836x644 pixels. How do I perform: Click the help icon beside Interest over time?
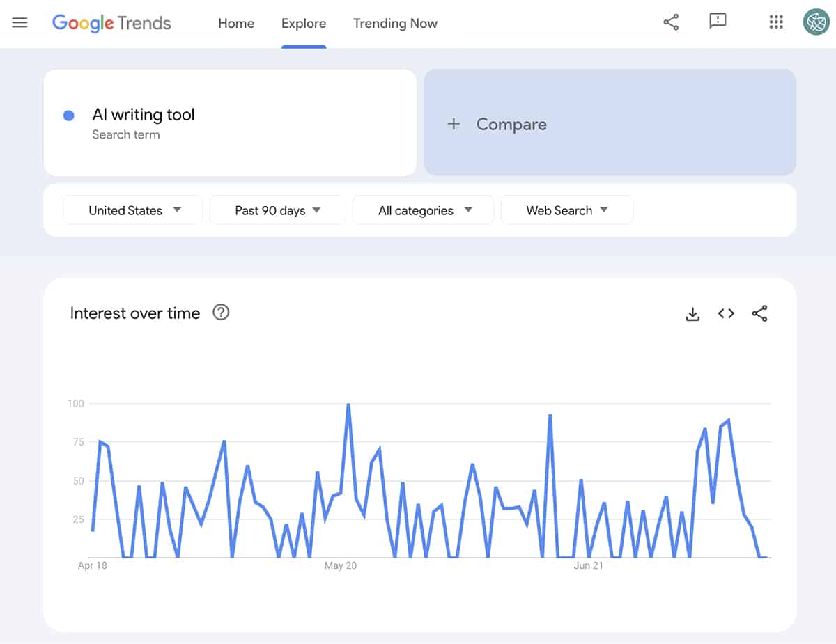221,313
